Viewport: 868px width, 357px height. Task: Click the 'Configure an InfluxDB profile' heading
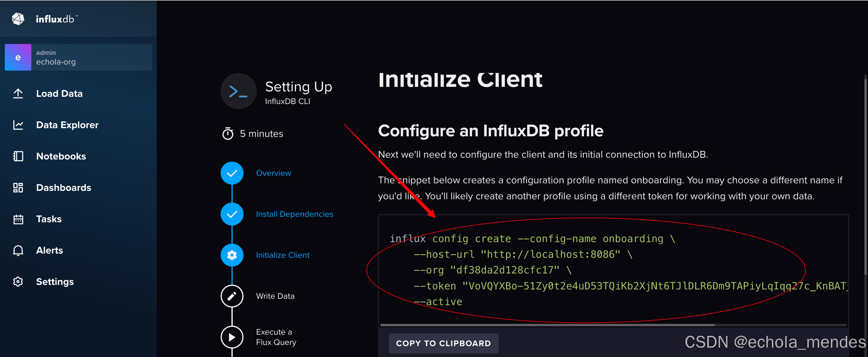(x=491, y=131)
